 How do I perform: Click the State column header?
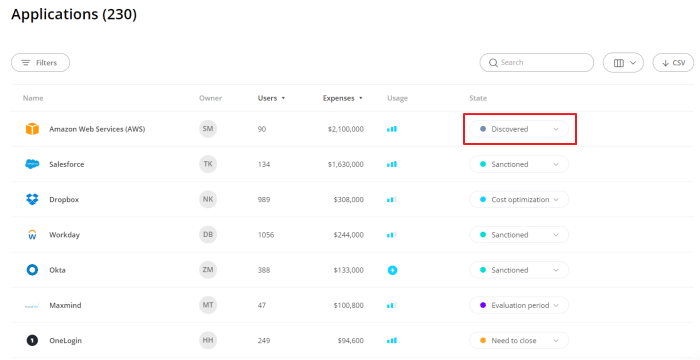tap(478, 98)
